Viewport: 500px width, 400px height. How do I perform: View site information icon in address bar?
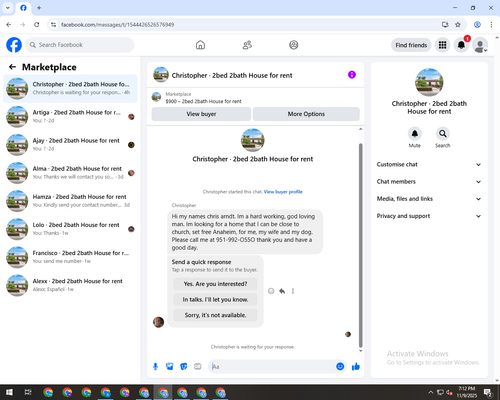pos(53,25)
